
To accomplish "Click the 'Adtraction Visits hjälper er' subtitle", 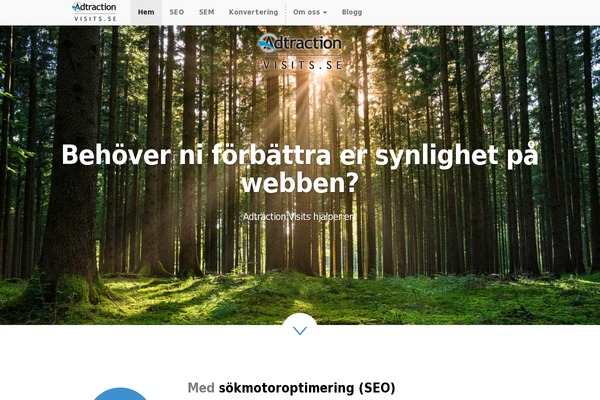I will coord(298,217).
